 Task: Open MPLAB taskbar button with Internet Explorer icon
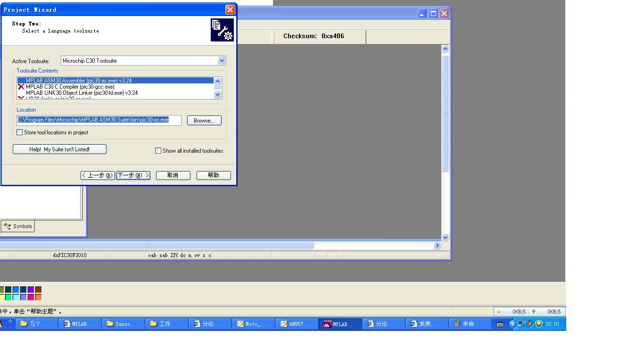(81, 324)
